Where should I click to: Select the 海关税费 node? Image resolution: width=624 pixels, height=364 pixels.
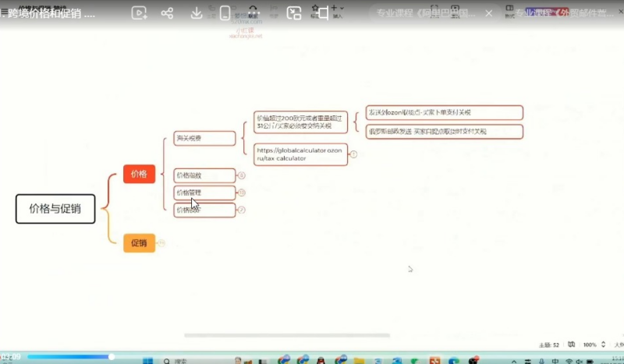(x=204, y=138)
